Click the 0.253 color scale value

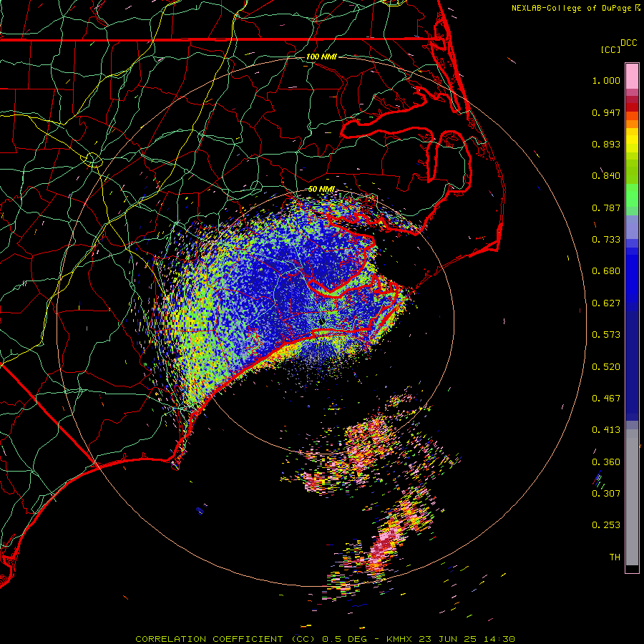(x=606, y=525)
